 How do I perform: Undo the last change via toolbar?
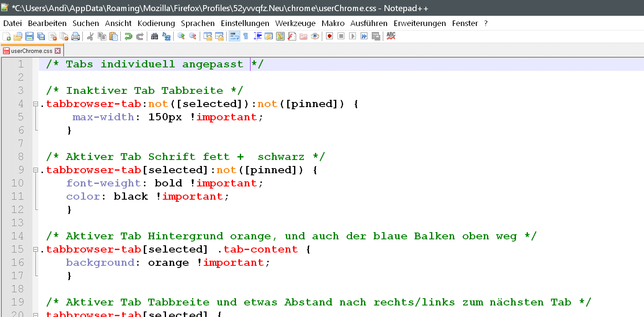128,36
